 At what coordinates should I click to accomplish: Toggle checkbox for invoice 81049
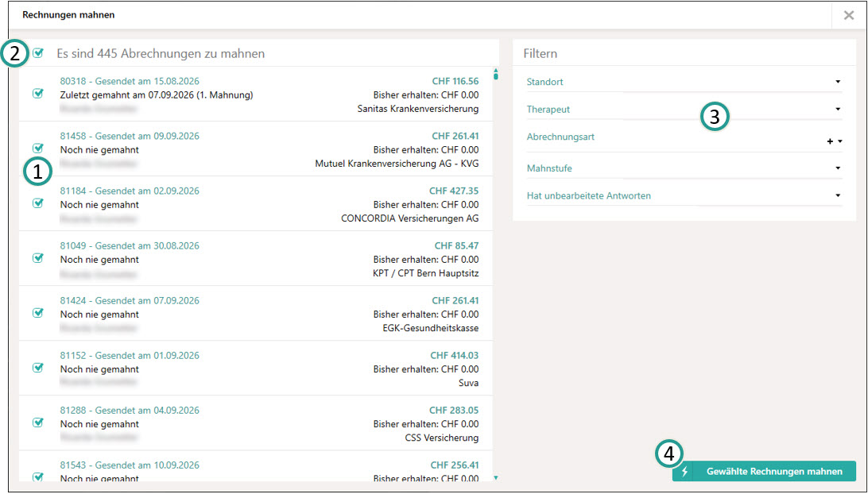37,258
